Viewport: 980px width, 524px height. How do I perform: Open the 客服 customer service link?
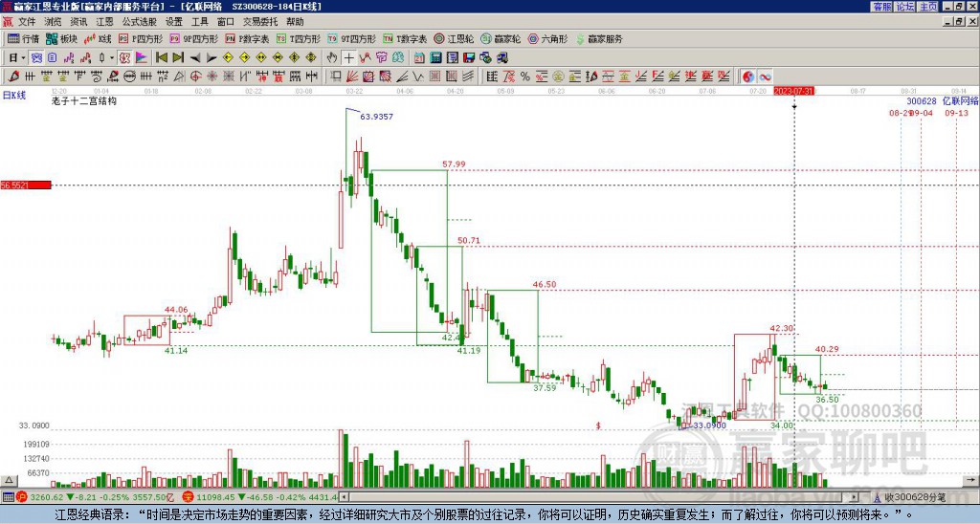(x=882, y=7)
